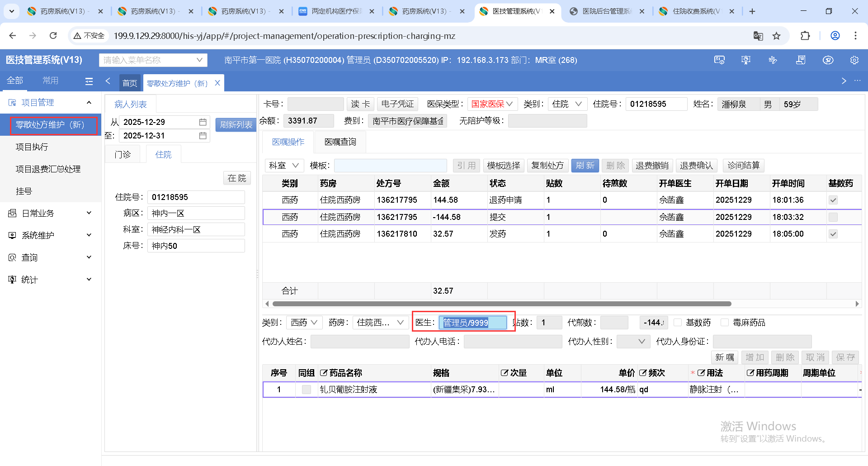Open the 代办人性别 dropdown
The height and width of the screenshot is (466, 868).
pos(633,342)
